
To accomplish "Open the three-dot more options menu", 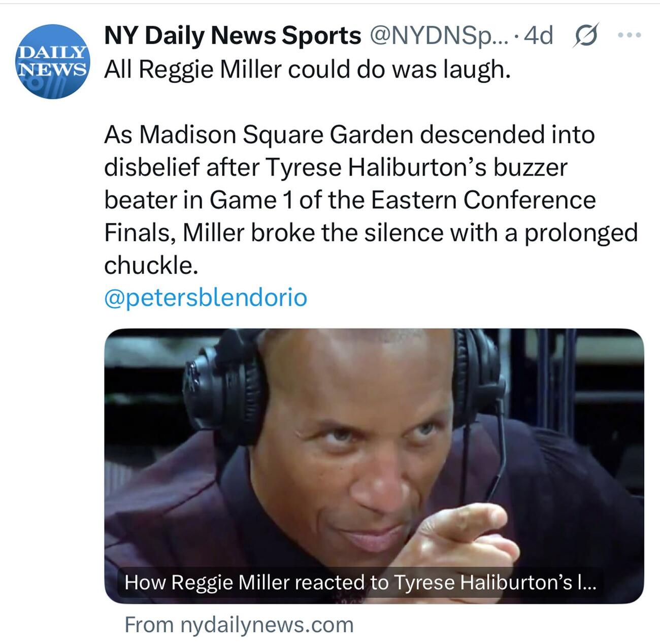I will [630, 35].
